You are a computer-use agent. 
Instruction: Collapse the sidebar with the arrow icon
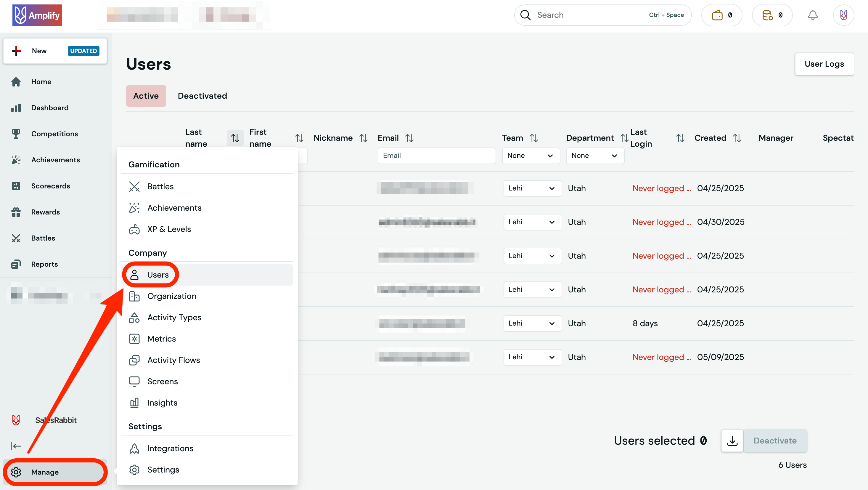click(16, 446)
